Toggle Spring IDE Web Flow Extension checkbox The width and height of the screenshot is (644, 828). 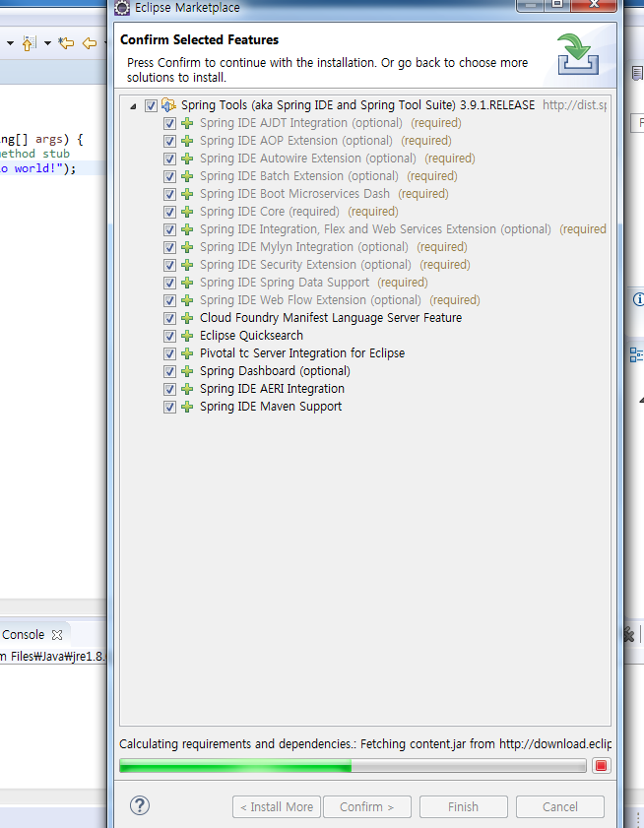coord(169,300)
